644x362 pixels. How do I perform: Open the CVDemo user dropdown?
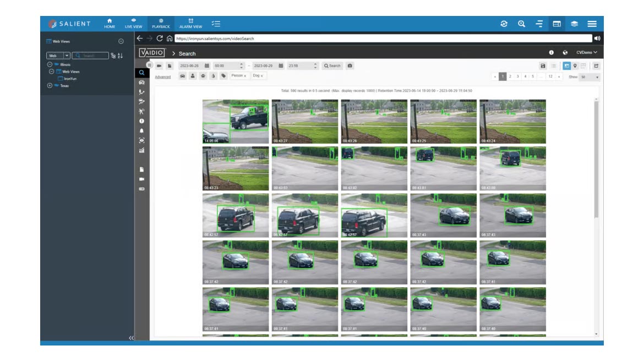pos(586,53)
